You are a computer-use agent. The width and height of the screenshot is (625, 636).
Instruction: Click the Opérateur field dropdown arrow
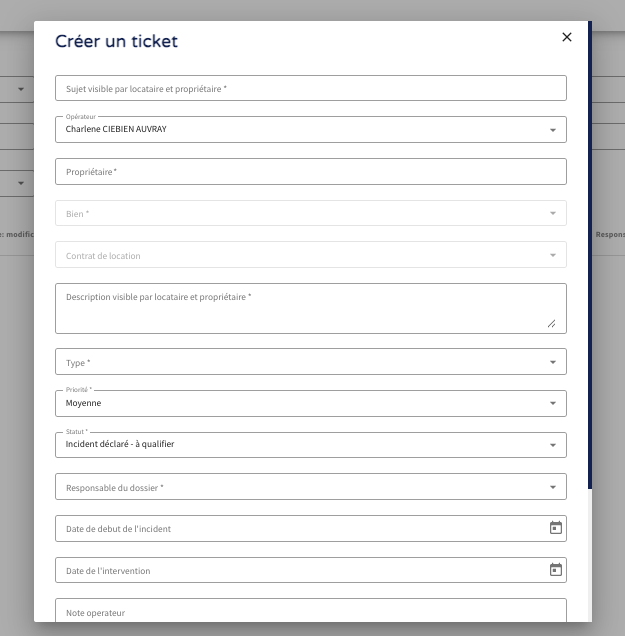click(x=553, y=130)
